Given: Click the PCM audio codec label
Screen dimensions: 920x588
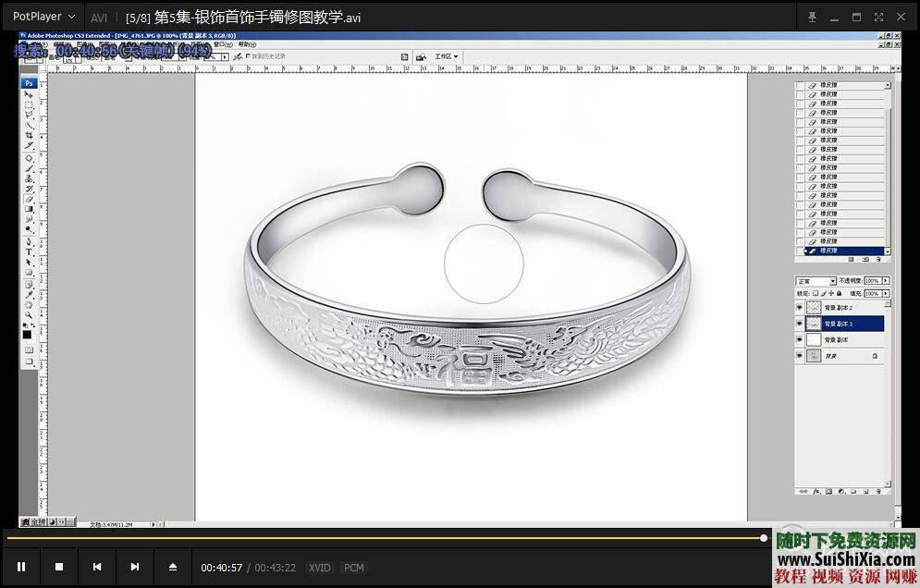Looking at the screenshot, I should [354, 568].
